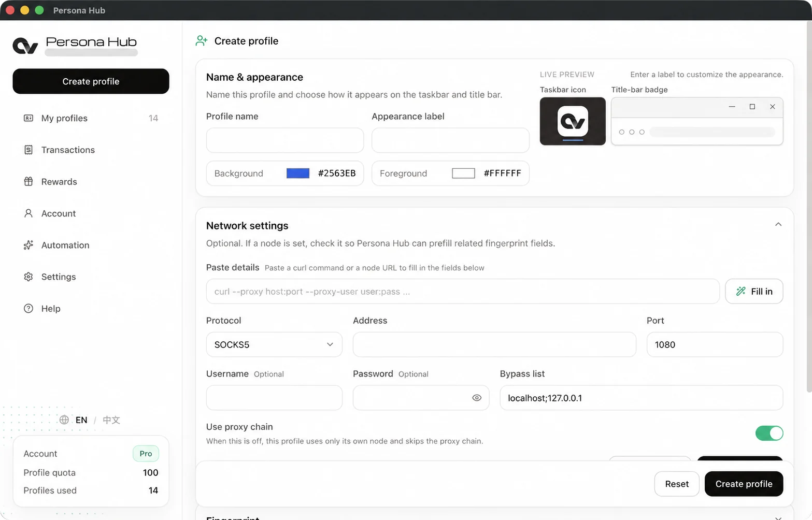Pick the blue Background color swatch
Viewport: 812px width, 520px height.
(298, 173)
